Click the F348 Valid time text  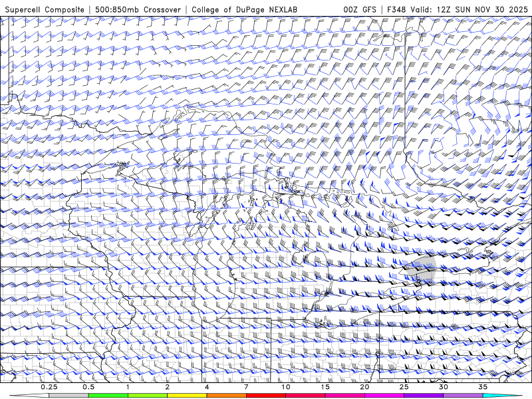pos(458,10)
